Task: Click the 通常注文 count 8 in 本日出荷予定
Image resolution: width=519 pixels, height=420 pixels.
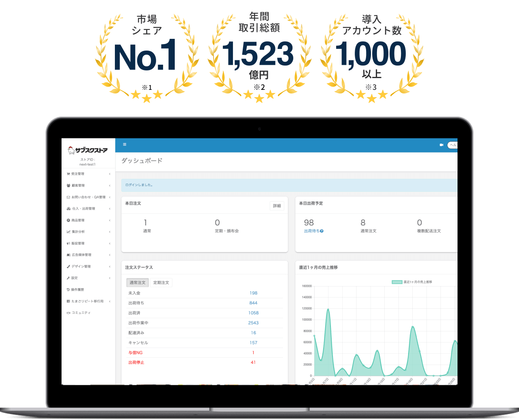Action: pos(363,223)
